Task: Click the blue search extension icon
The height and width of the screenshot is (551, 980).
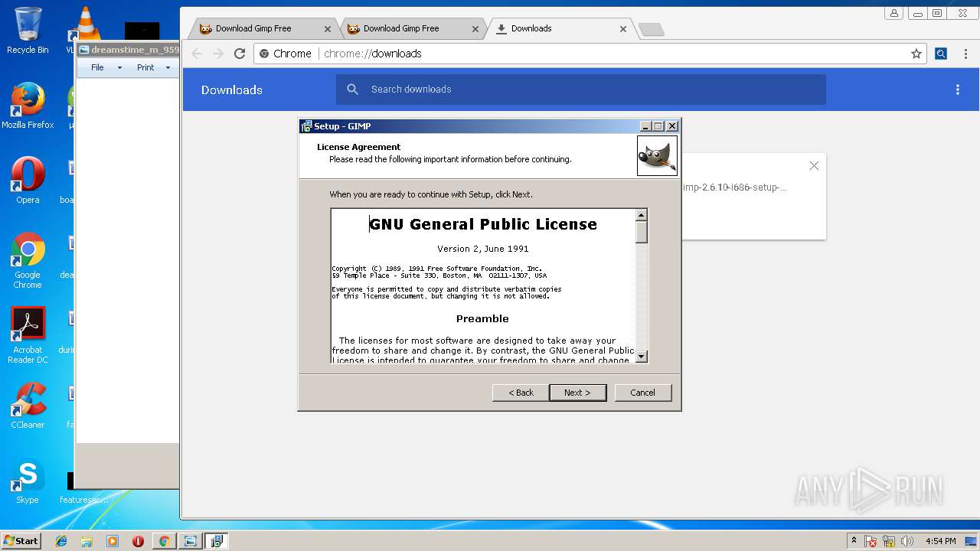Action: (941, 54)
